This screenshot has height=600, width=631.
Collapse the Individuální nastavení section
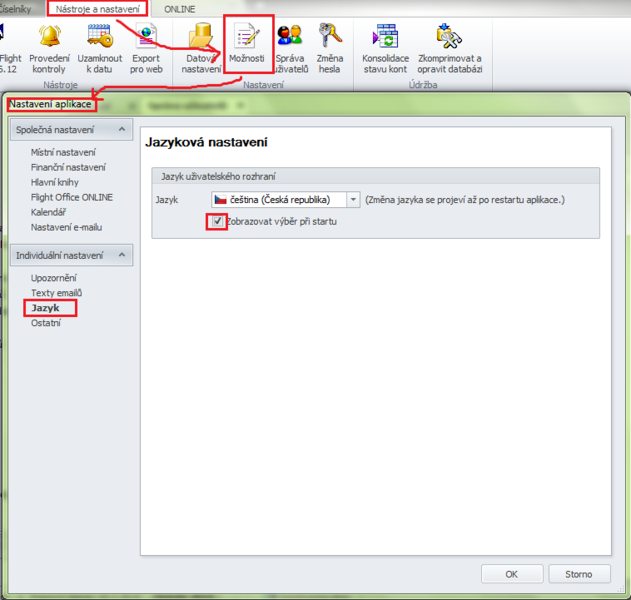pyautogui.click(x=121, y=255)
